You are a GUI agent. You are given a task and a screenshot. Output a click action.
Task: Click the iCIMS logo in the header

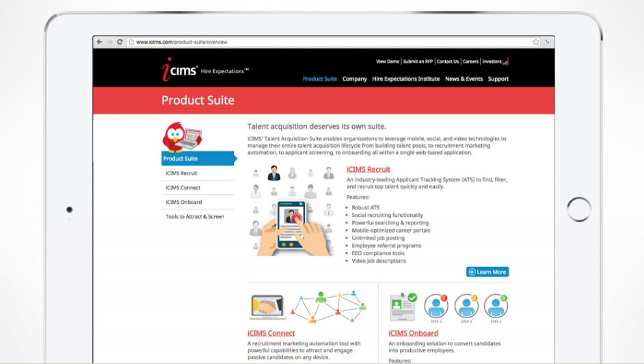180,69
